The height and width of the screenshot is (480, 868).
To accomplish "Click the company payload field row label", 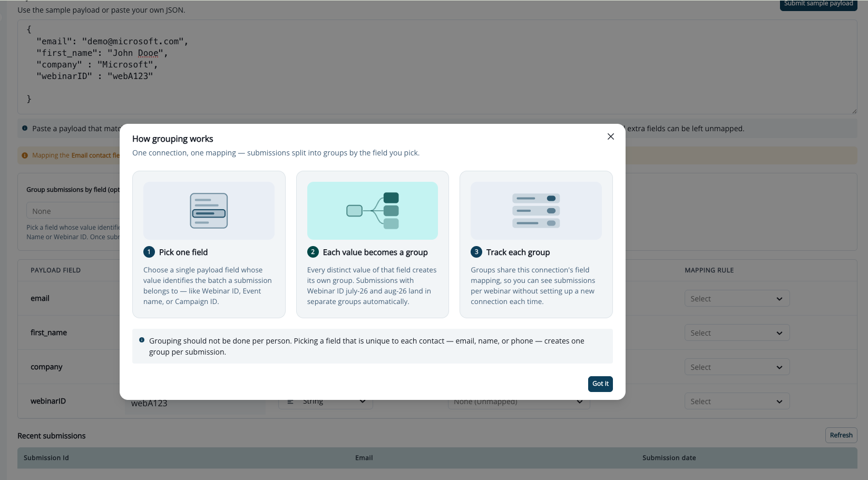I will tap(46, 367).
